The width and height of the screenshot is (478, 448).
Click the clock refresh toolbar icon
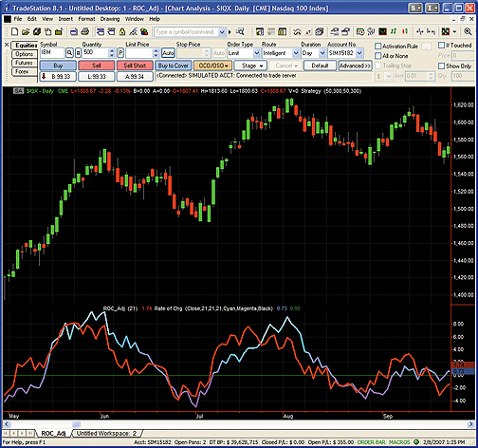coord(360,31)
